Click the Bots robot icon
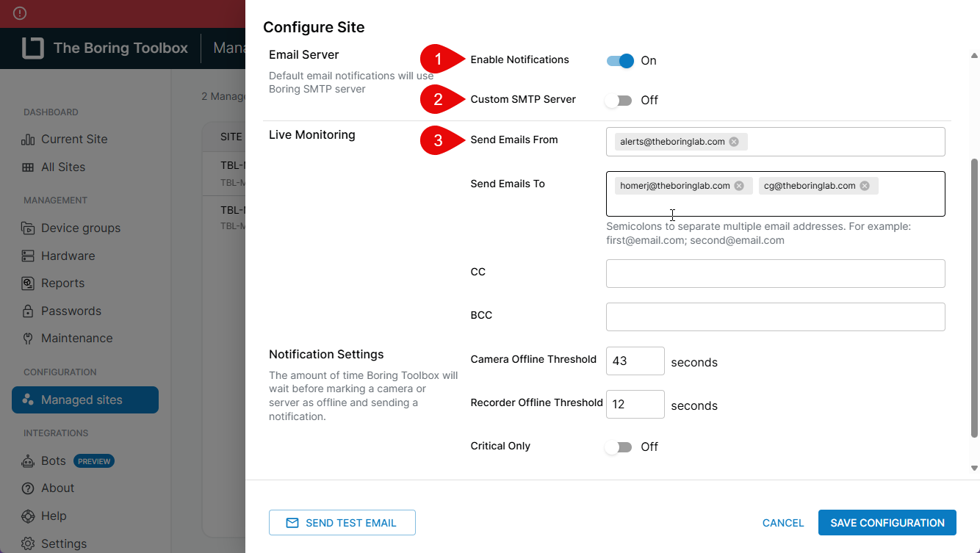 click(x=28, y=461)
